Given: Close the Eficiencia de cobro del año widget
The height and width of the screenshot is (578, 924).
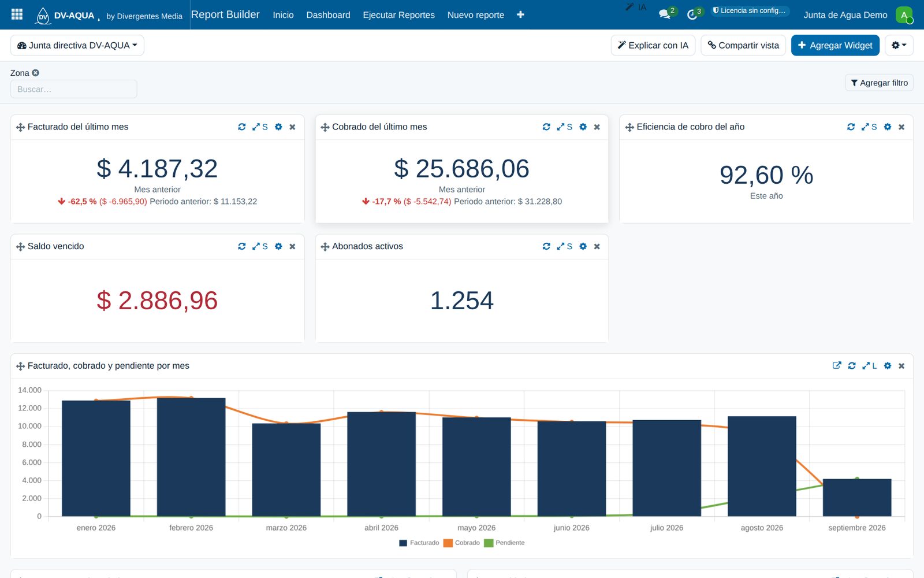Looking at the screenshot, I should (x=901, y=127).
